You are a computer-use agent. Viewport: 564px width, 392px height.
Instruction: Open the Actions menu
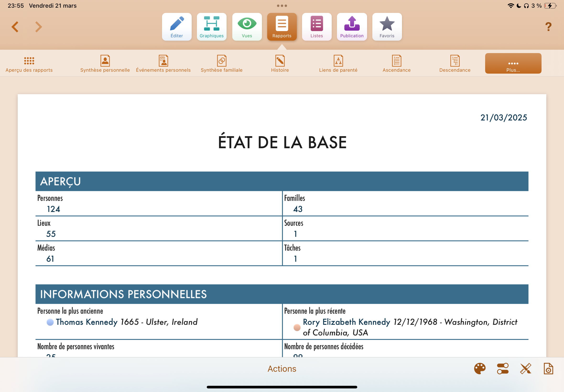tap(282, 369)
